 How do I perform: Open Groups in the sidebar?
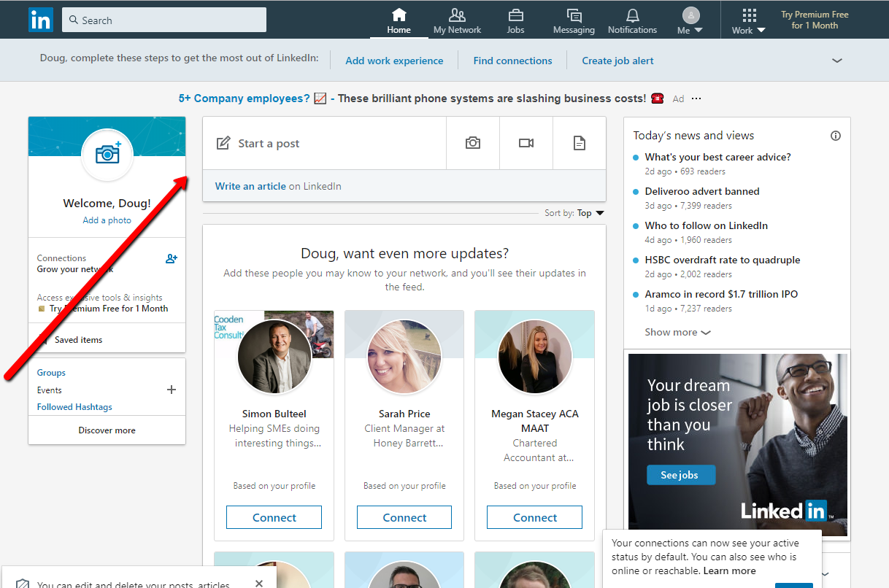(x=51, y=373)
